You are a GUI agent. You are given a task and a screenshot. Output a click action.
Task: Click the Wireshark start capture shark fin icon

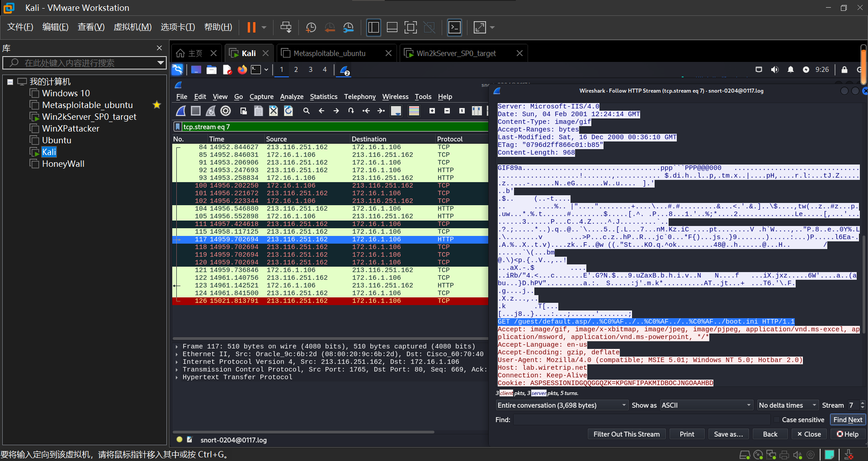pyautogui.click(x=181, y=111)
